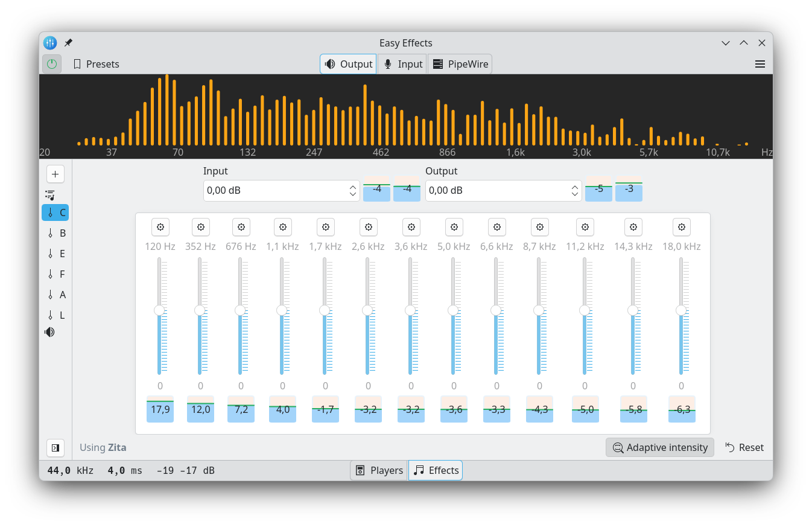Open the Easy Effects window menu icon
The height and width of the screenshot is (527, 812).
[x=50, y=43]
